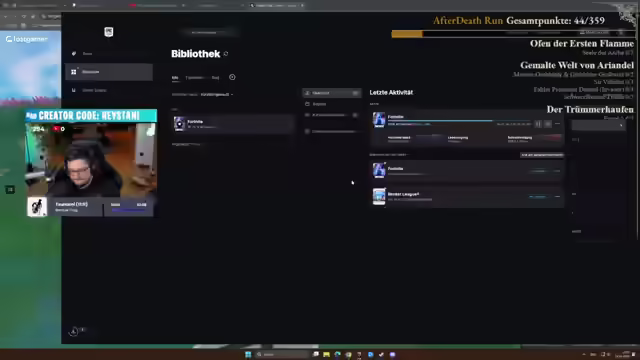The image size is (640, 360).
Task: Select the 'Alle' library tab
Action: point(175,78)
